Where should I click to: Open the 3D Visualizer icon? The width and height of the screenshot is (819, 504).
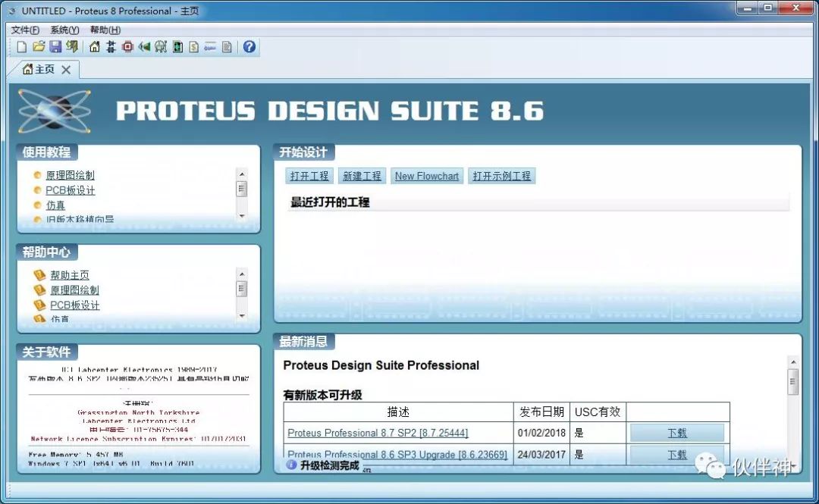pyautogui.click(x=144, y=47)
